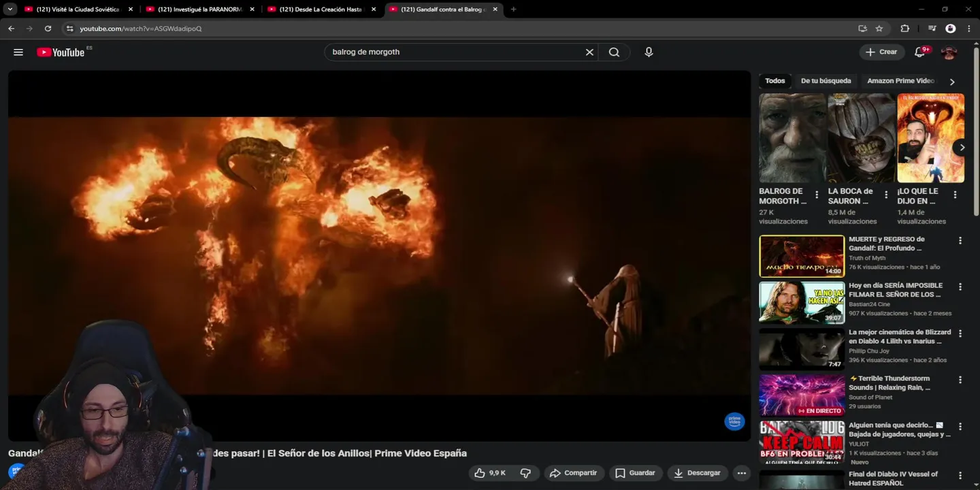Screen dimensions: 980x490
Task: Open options for BALROG DE MORGOTH short
Action: click(x=817, y=195)
